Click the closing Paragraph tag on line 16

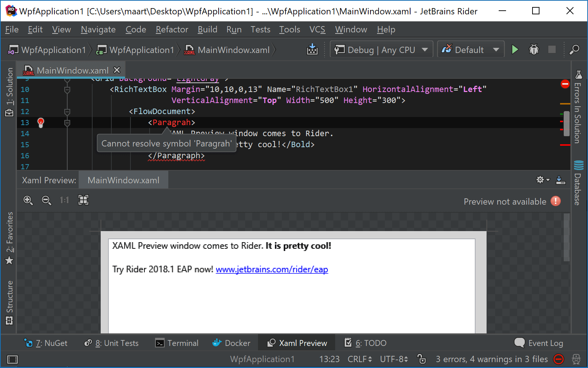pyautogui.click(x=176, y=156)
